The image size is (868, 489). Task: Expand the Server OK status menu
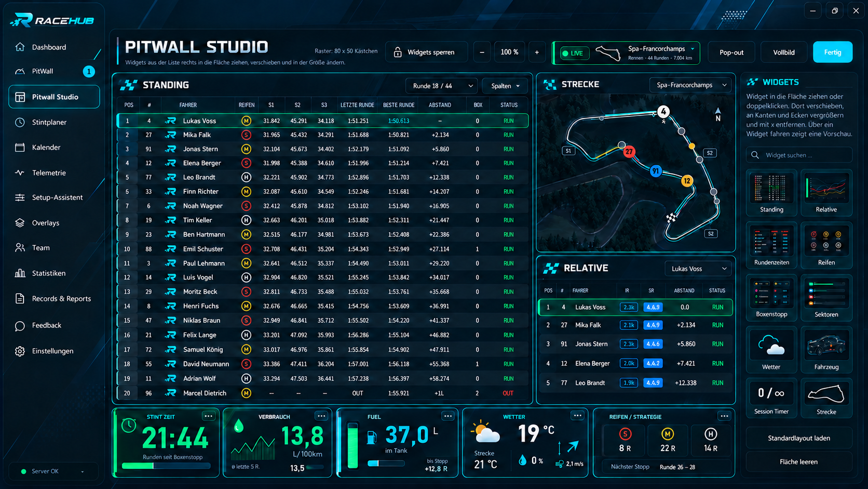[x=52, y=471]
